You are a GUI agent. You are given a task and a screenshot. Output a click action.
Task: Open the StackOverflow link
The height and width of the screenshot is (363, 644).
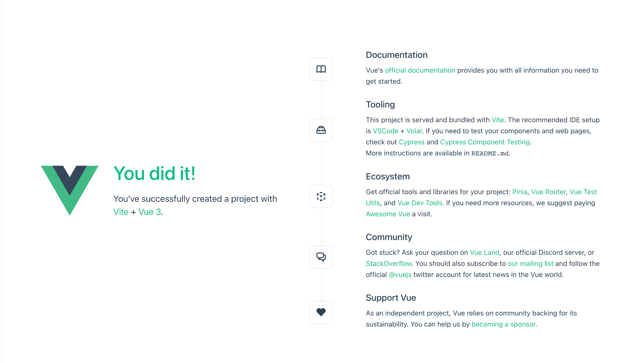(x=389, y=264)
